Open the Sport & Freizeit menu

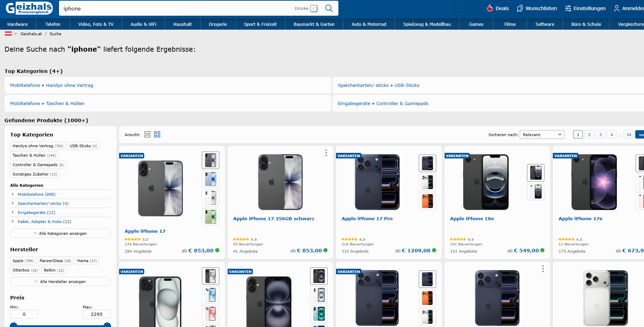(260, 24)
